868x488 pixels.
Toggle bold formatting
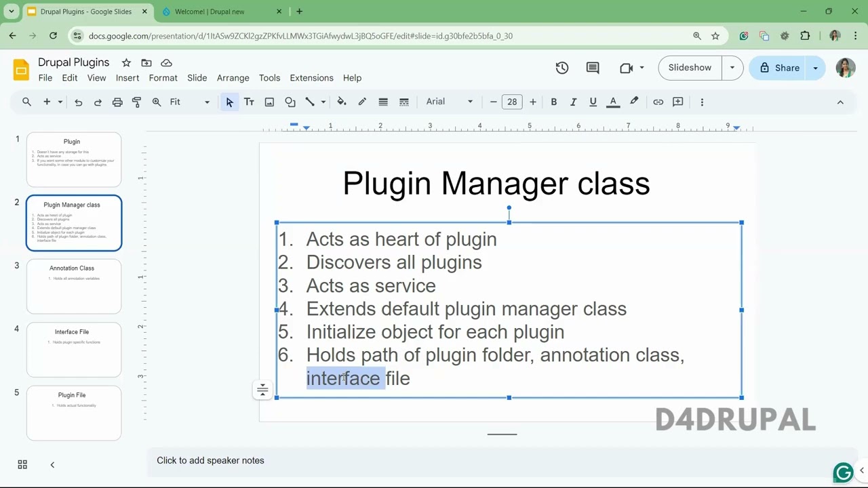(x=553, y=102)
